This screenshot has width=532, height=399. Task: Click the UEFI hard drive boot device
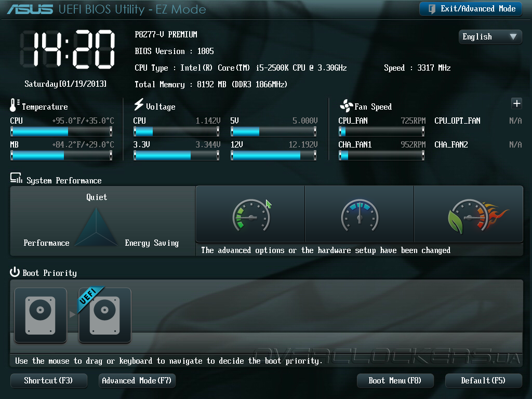click(105, 315)
